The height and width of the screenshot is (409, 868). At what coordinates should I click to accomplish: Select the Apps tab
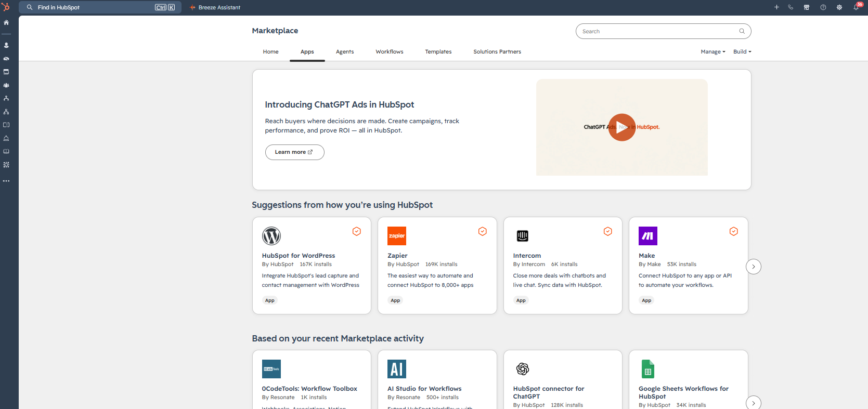[x=307, y=51]
